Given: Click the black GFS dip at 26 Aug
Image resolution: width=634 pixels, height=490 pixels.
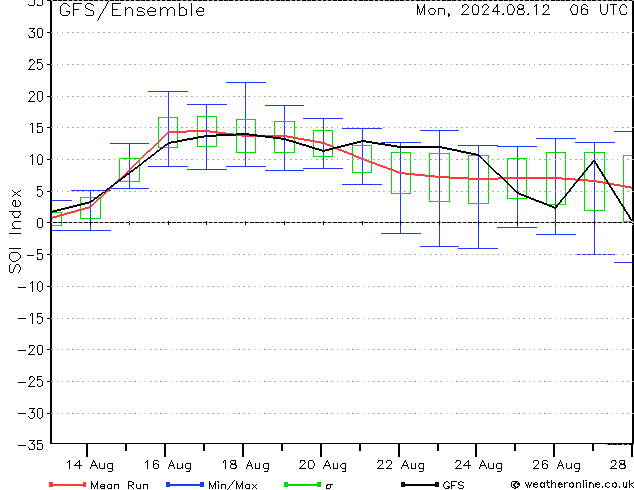Looking at the screenshot, I should click(555, 207).
